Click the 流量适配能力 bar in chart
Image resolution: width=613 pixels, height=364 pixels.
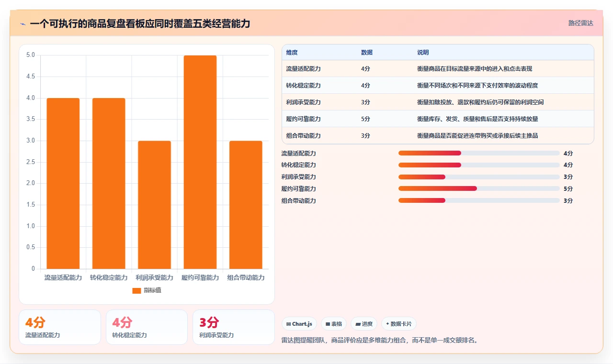pyautogui.click(x=63, y=183)
